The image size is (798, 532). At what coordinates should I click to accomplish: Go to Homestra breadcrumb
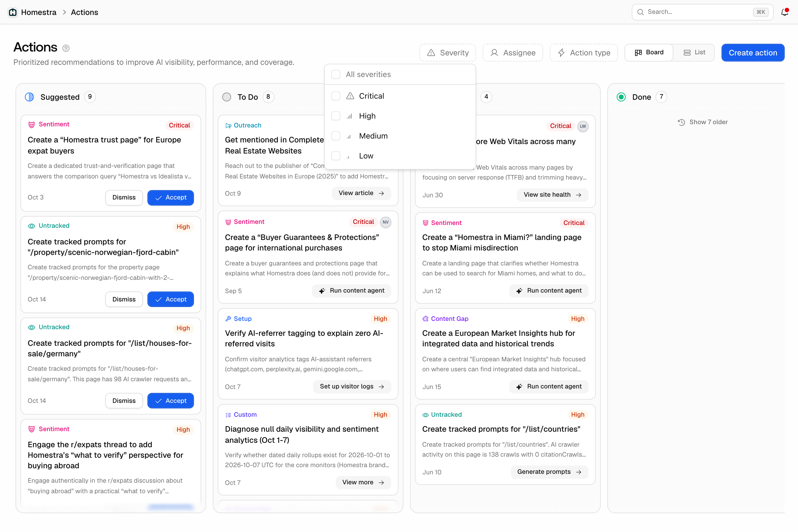[39, 12]
